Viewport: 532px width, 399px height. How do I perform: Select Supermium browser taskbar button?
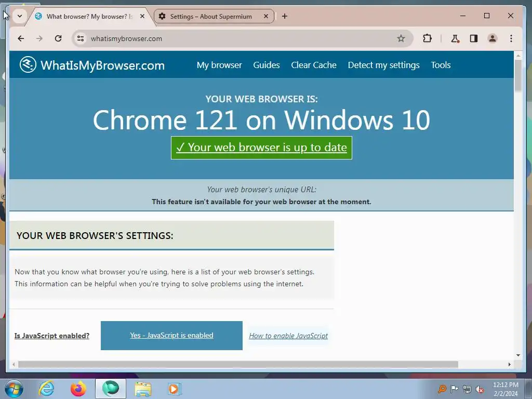click(111, 389)
